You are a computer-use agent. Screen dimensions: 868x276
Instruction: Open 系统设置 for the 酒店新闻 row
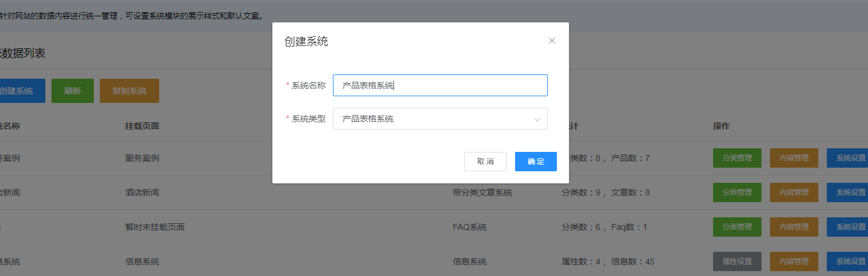pyautogui.click(x=849, y=192)
